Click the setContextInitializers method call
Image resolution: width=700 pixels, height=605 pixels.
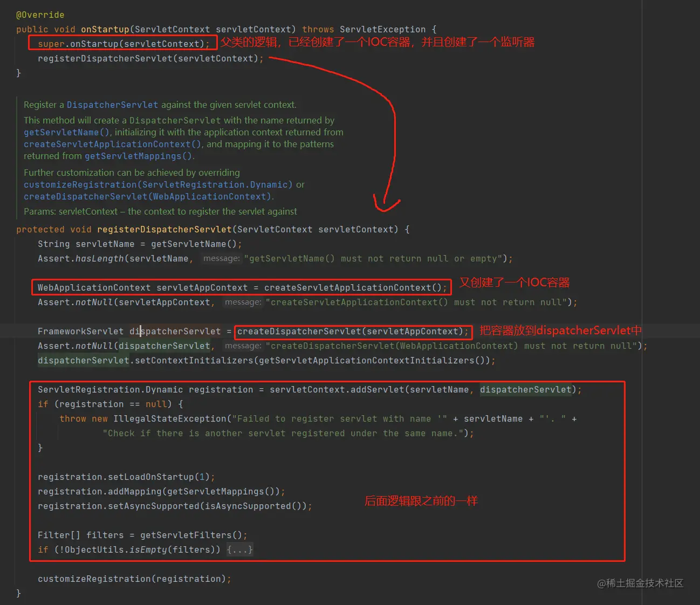pos(194,360)
